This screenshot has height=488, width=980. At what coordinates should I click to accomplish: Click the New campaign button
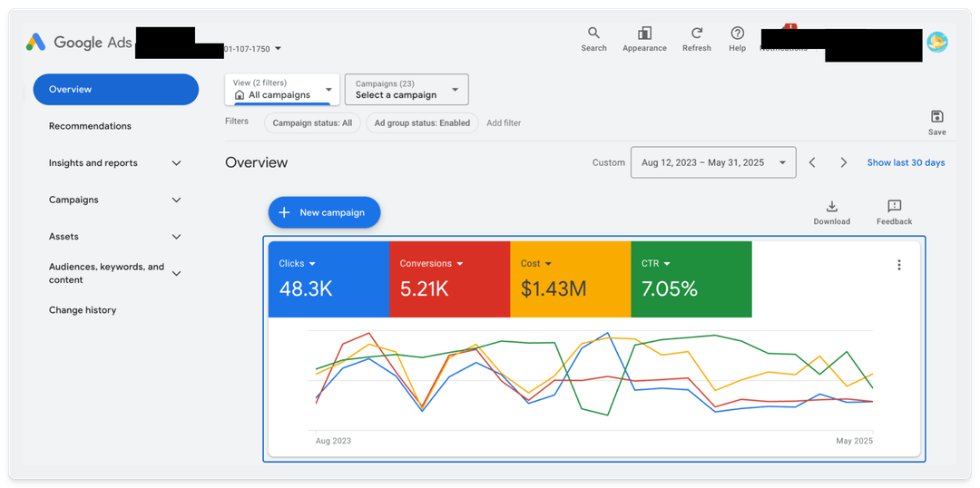[x=324, y=212]
